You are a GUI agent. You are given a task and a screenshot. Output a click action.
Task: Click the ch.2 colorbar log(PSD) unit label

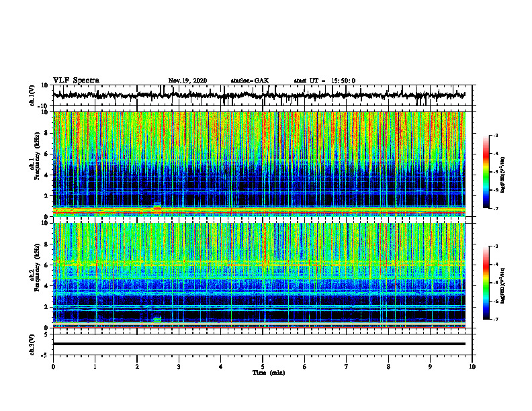(503, 285)
